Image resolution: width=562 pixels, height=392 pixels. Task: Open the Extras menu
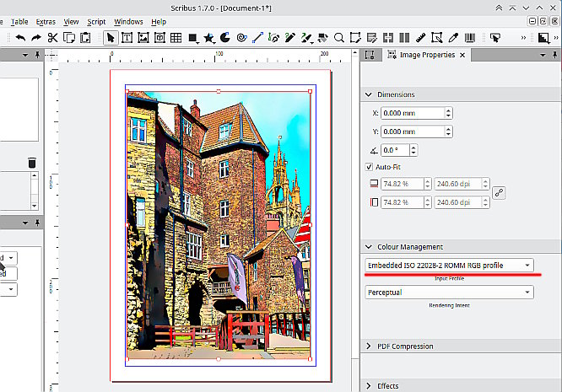pyautogui.click(x=46, y=21)
